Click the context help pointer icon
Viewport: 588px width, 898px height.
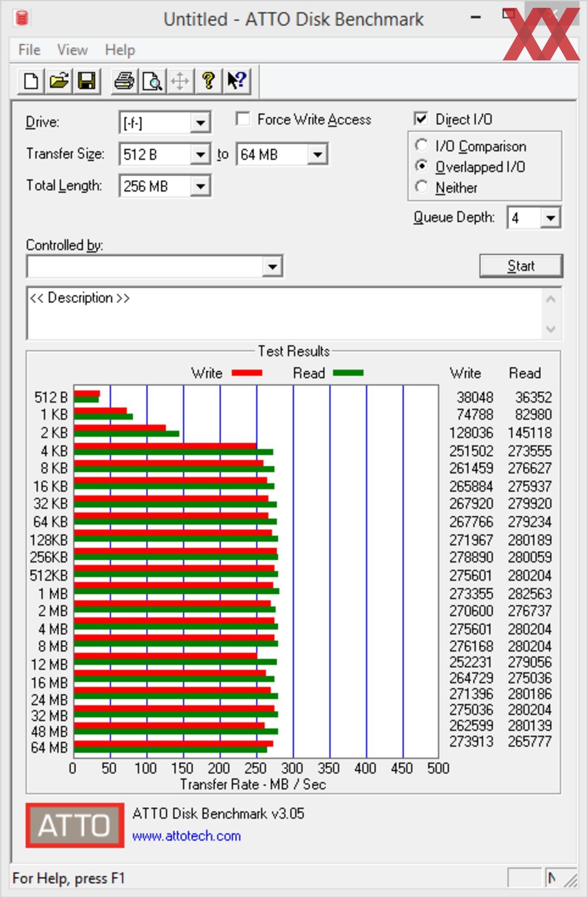(236, 81)
